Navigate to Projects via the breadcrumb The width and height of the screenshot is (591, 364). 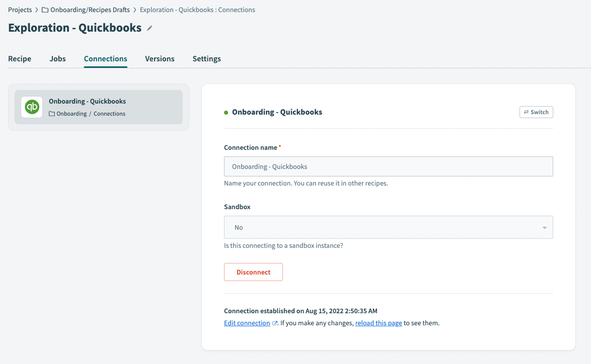tap(20, 9)
